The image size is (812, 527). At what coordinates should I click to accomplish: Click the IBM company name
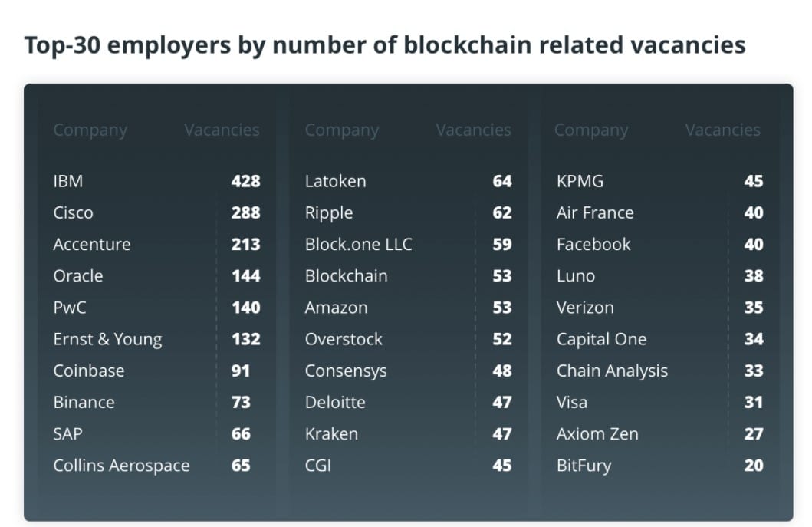tap(68, 182)
